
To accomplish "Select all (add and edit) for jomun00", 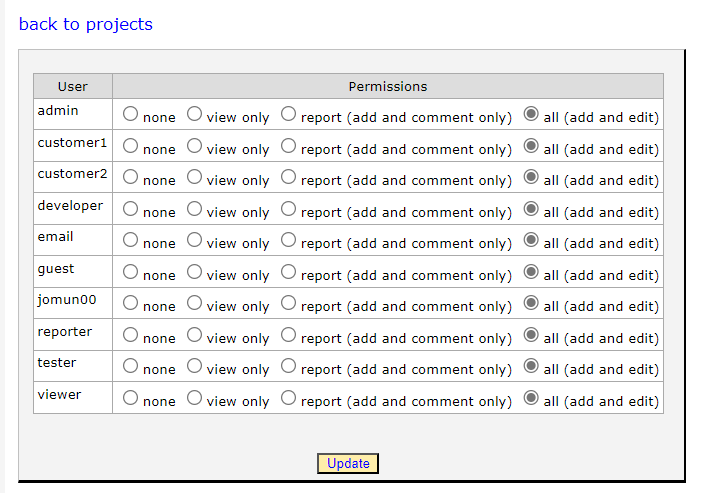I will tap(531, 303).
